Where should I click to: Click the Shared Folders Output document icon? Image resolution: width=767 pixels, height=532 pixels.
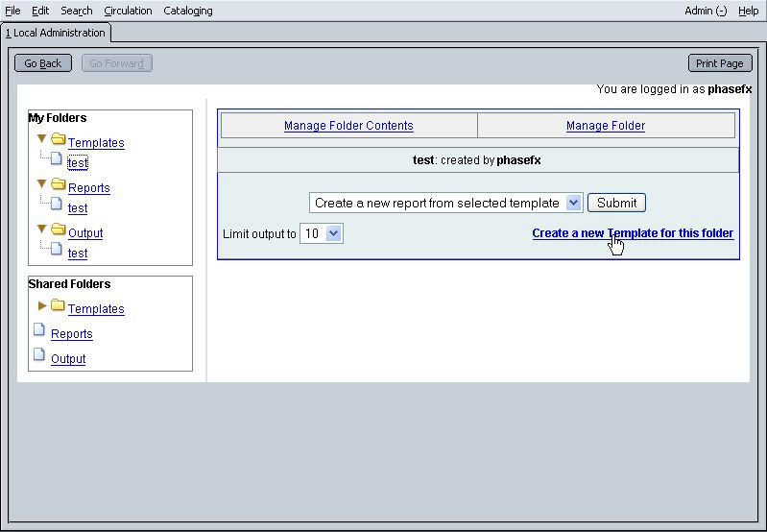click(39, 355)
